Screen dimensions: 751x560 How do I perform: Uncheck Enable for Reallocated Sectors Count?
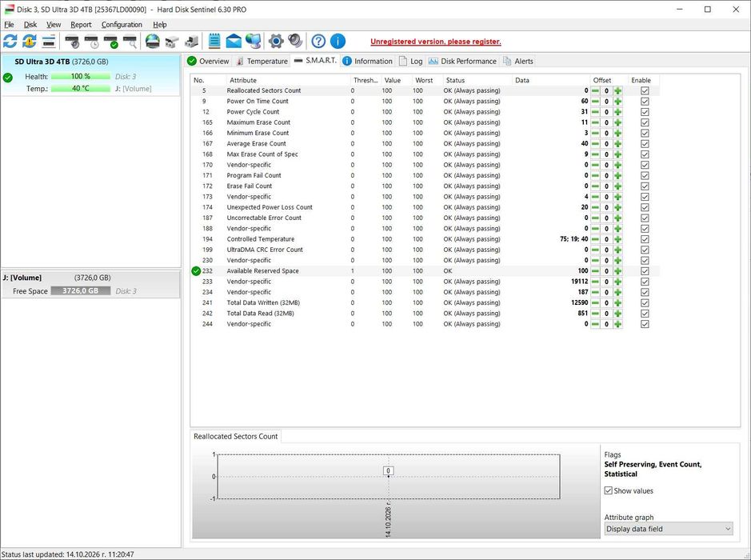(645, 90)
